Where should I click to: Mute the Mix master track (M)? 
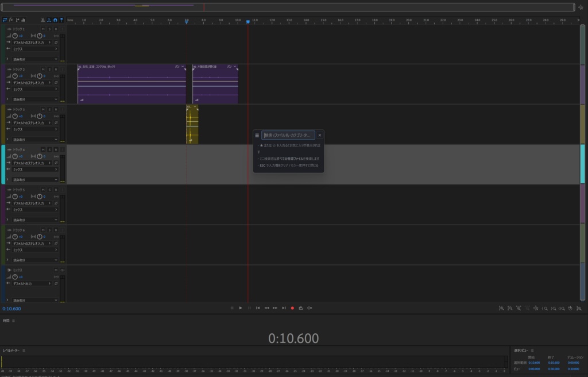click(56, 270)
